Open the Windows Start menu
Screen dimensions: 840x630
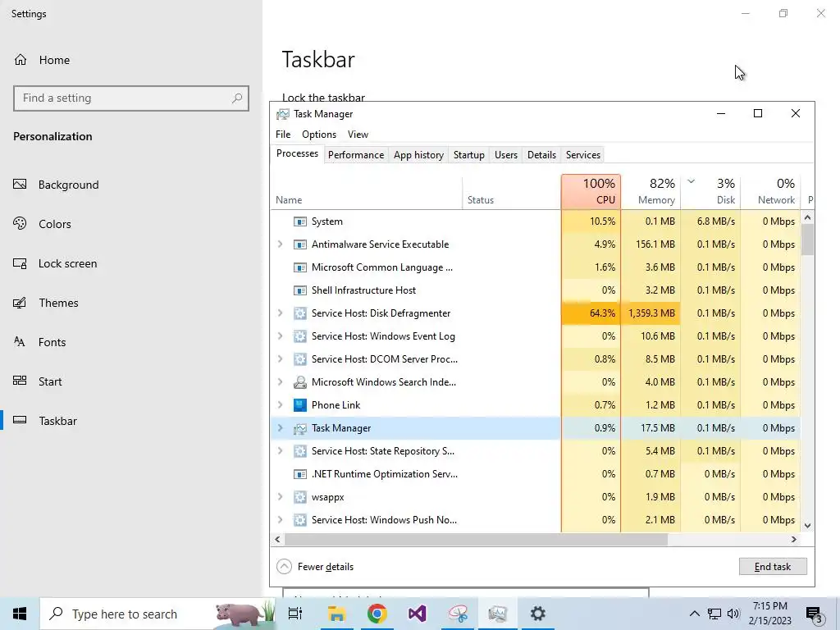20,614
